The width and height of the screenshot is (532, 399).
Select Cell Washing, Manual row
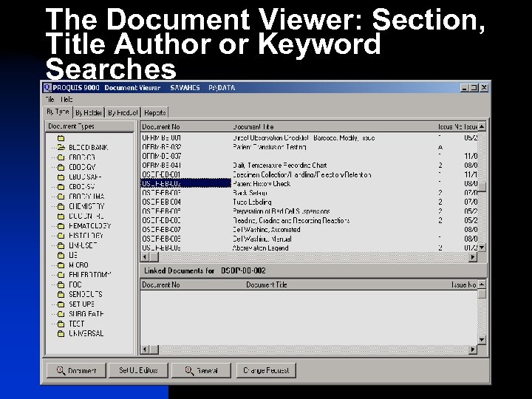309,239
